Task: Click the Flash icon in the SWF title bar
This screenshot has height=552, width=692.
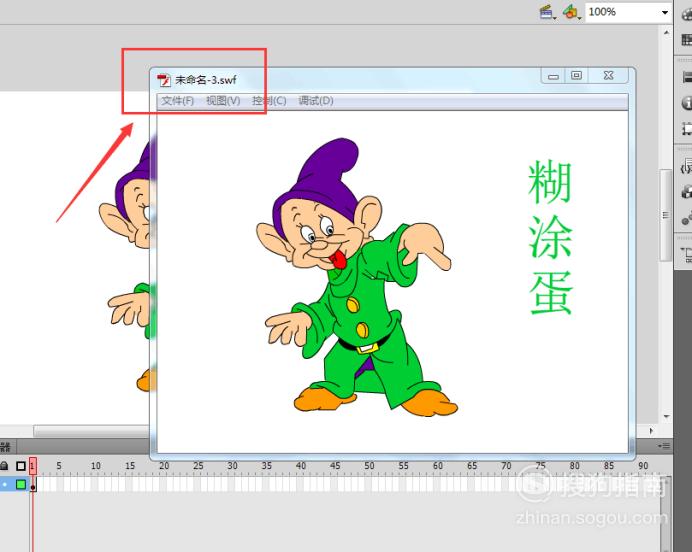Action: pyautogui.click(x=164, y=80)
